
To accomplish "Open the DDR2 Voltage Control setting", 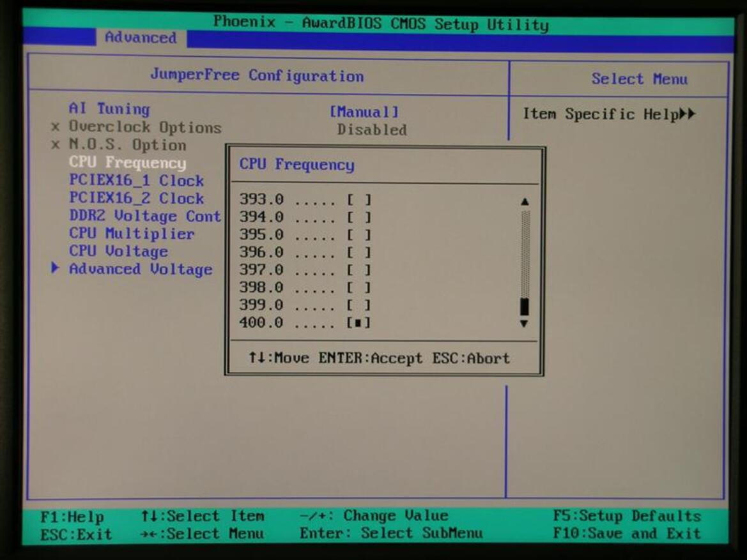I will 145,216.
